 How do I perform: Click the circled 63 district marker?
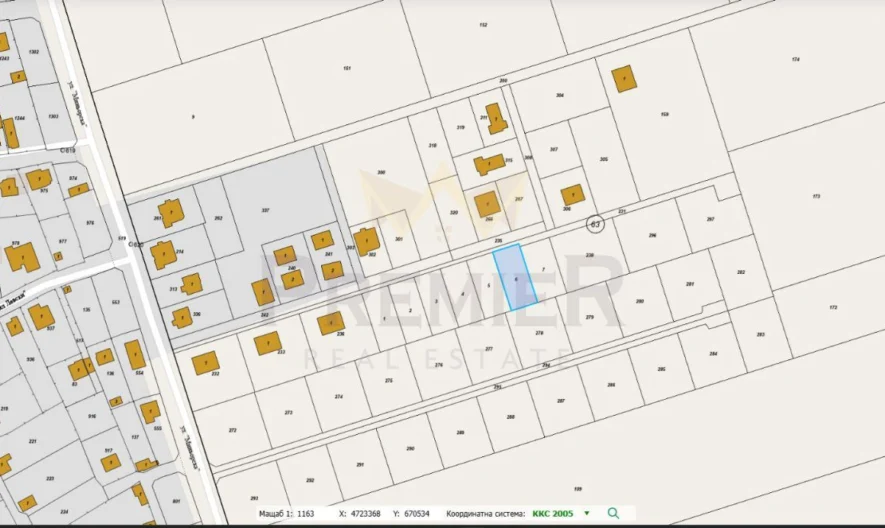click(x=596, y=224)
